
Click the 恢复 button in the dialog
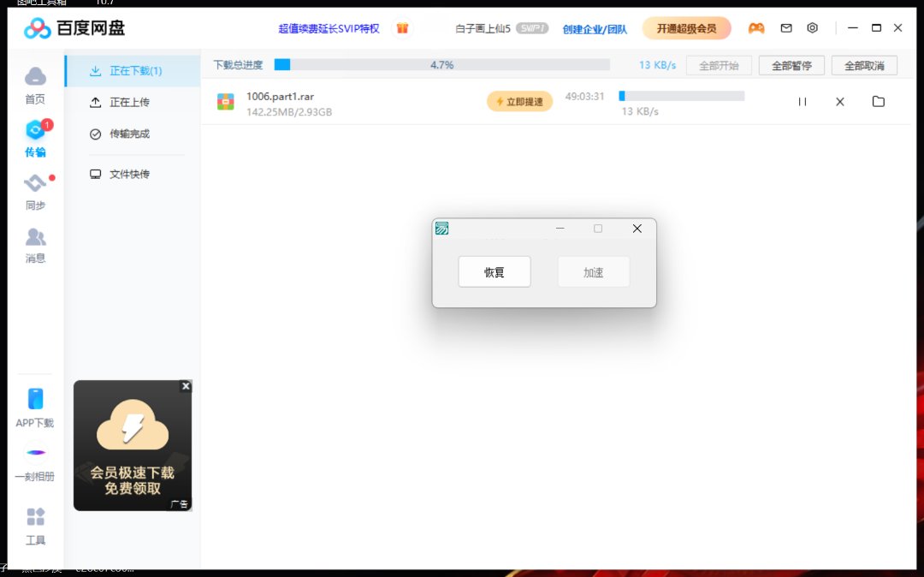pos(495,272)
